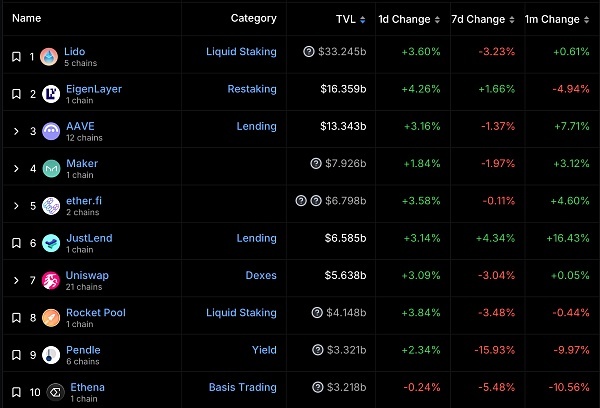
Task: Expand the AAVE row chevron
Action: (16, 131)
